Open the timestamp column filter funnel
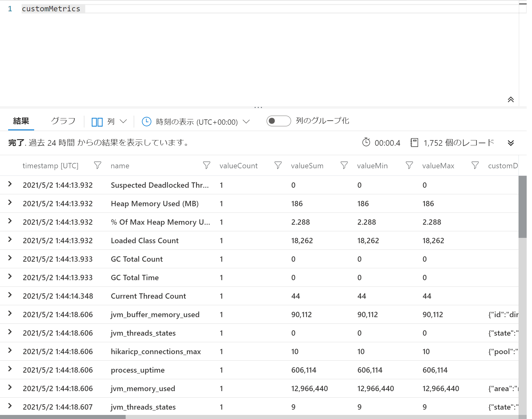This screenshot has height=419, width=532. 97,165
